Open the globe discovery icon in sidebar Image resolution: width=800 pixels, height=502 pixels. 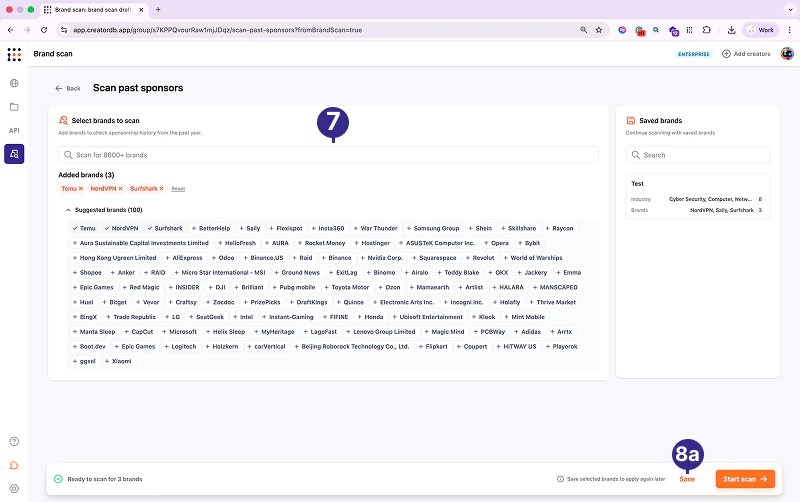tap(14, 83)
